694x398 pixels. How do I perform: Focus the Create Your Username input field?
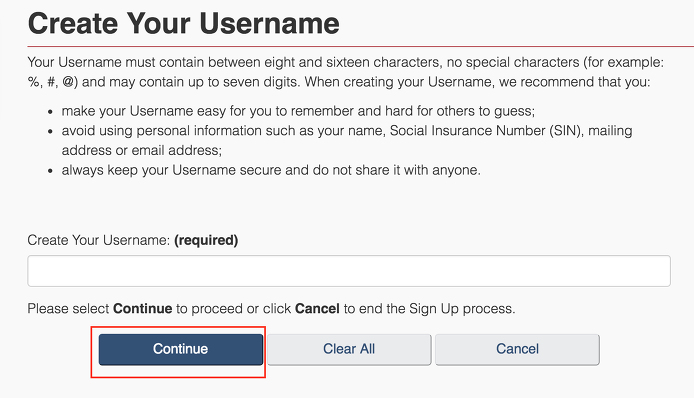[349, 270]
